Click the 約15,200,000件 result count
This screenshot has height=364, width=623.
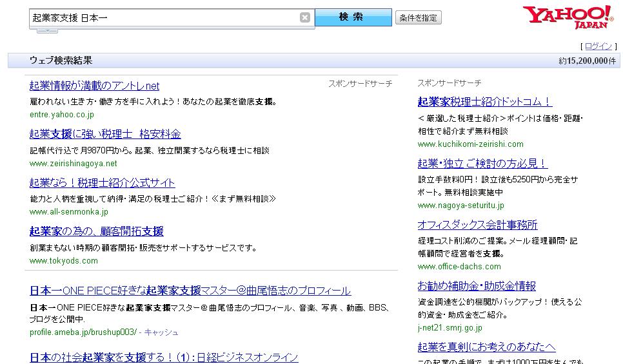pyautogui.click(x=588, y=61)
